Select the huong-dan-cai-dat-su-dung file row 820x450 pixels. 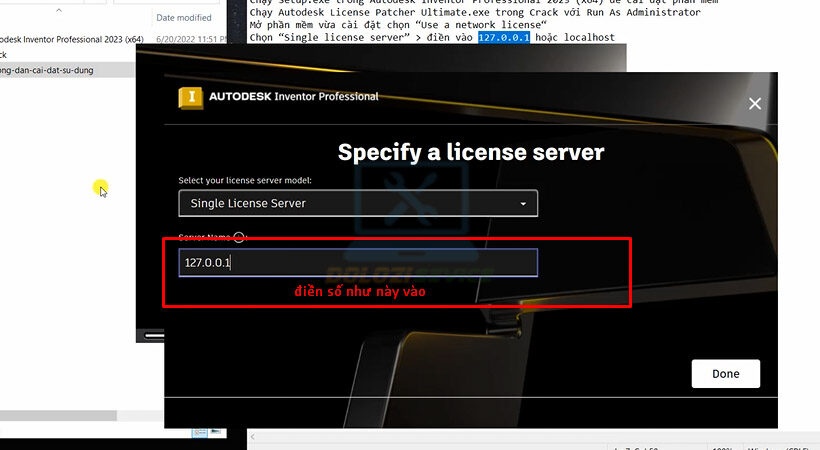(x=67, y=70)
